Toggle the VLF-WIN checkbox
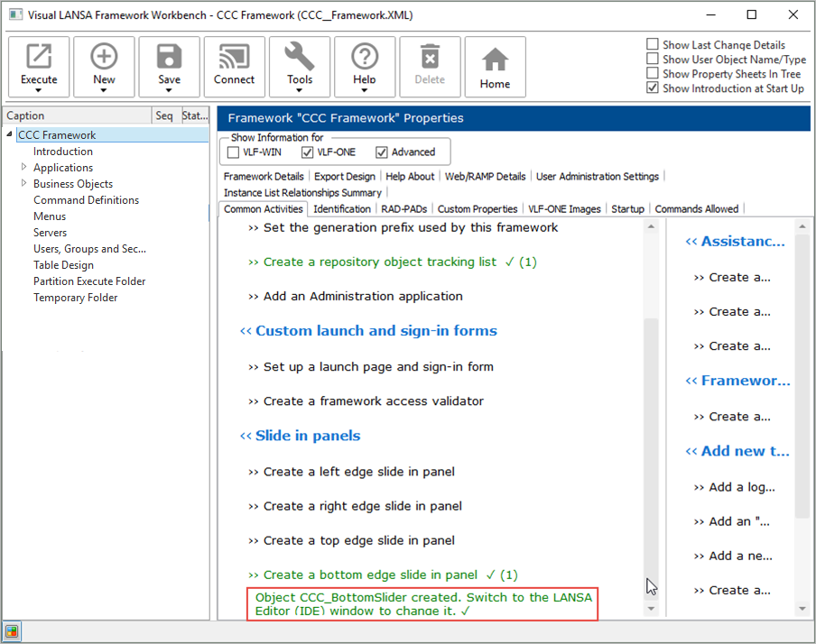 pyautogui.click(x=234, y=152)
